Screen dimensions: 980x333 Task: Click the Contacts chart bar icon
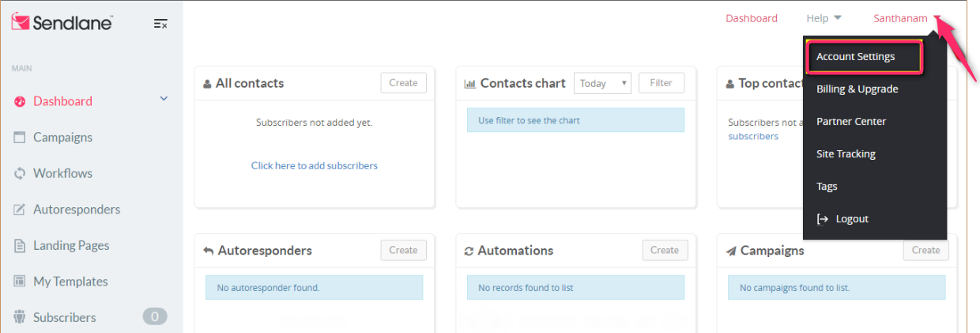469,84
